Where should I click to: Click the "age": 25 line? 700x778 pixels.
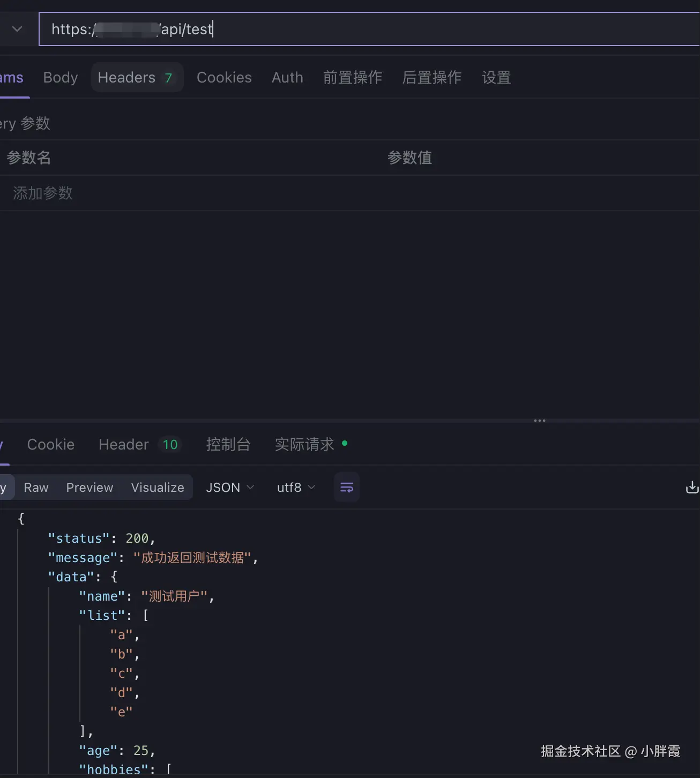pyautogui.click(x=117, y=751)
